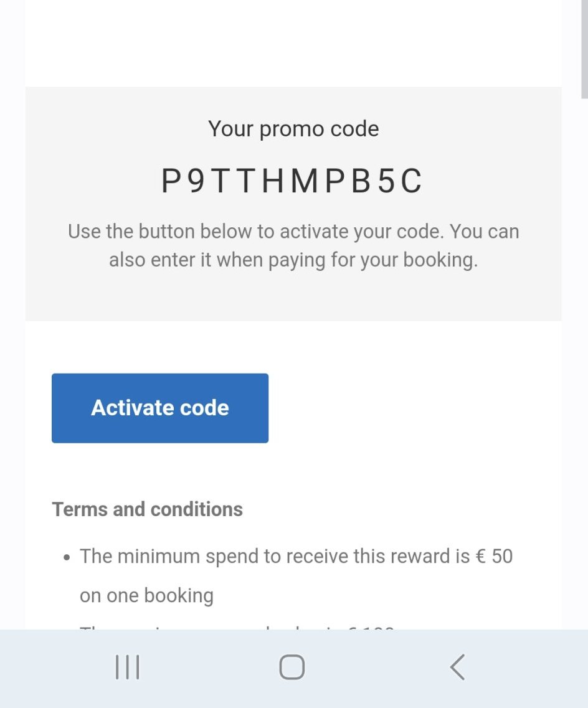
Task: Tap the word "promo" in the heading
Action: (291, 129)
